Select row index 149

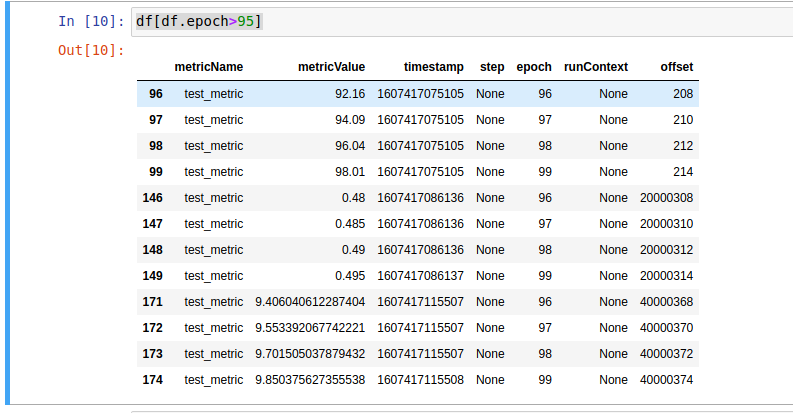click(152, 276)
